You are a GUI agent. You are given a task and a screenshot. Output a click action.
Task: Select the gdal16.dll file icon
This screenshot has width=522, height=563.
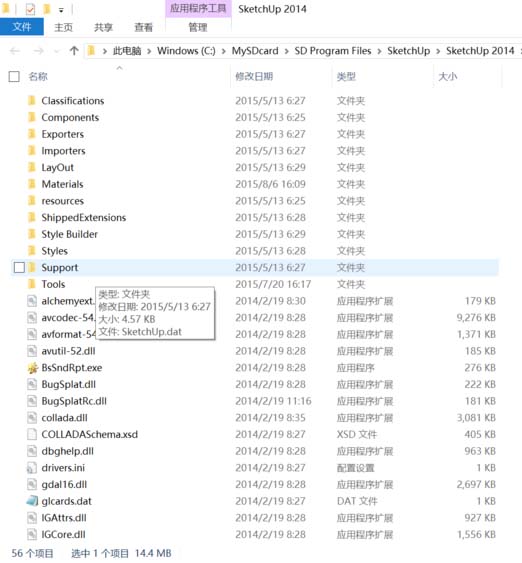pos(32,484)
